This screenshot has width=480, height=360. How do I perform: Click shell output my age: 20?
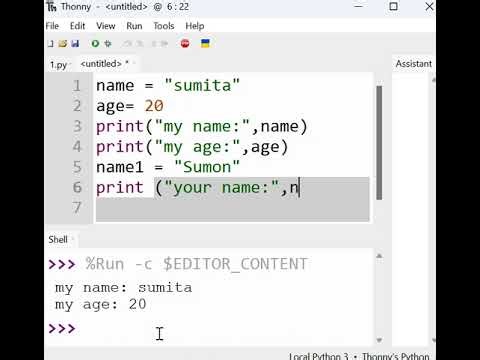[101, 304]
